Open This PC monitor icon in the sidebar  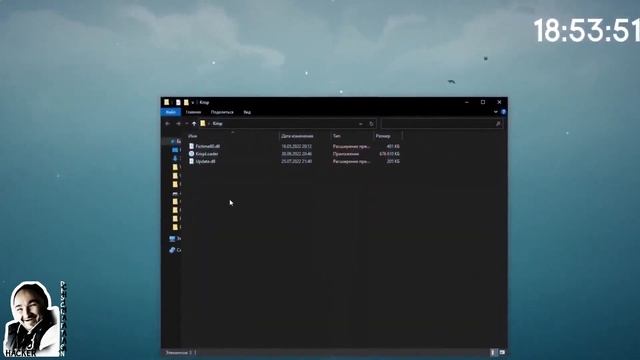tap(173, 239)
